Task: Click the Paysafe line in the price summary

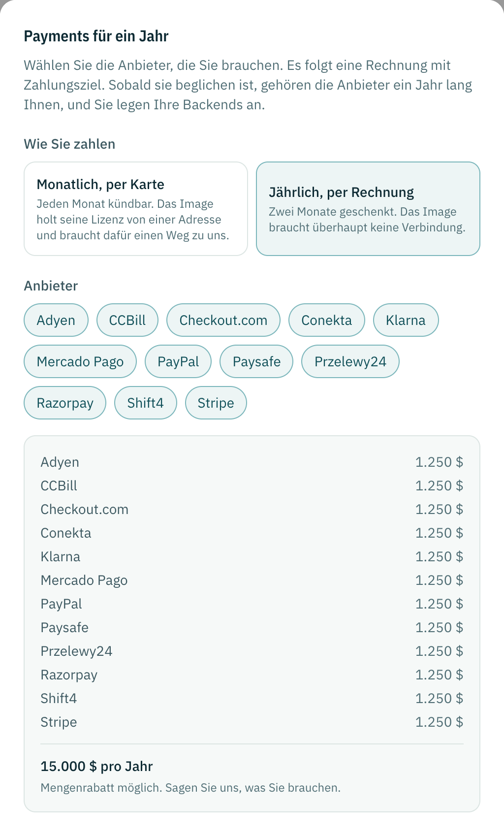Action: click(x=252, y=627)
